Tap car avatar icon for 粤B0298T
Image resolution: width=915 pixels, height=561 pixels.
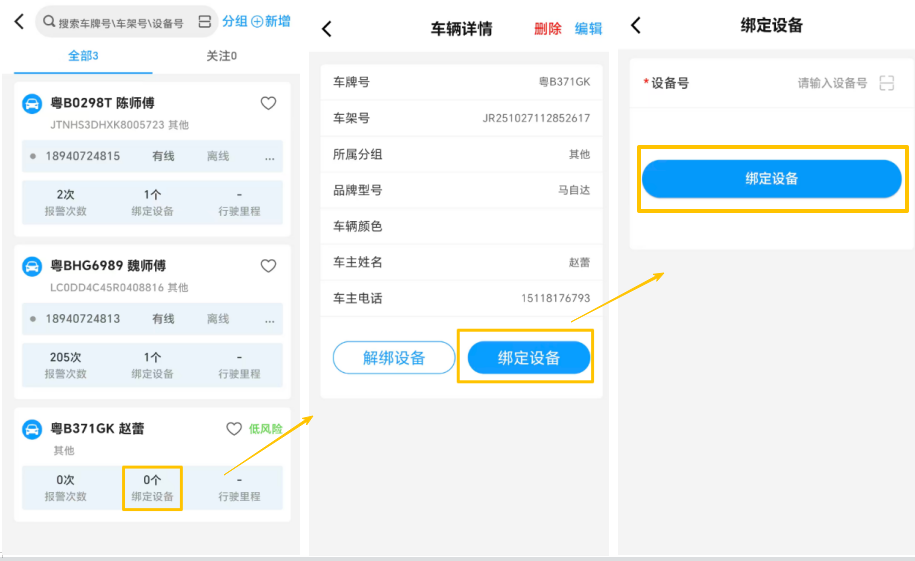coord(33,104)
